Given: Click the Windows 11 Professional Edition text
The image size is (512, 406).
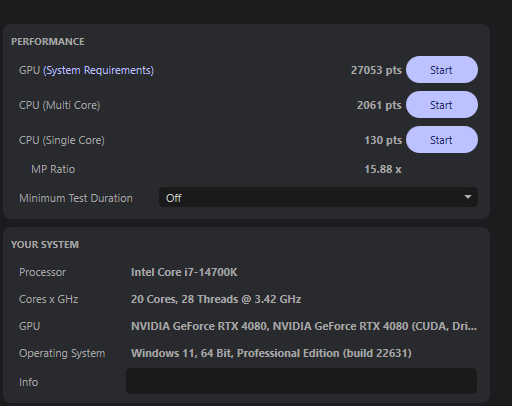Looking at the screenshot, I should tap(271, 353).
